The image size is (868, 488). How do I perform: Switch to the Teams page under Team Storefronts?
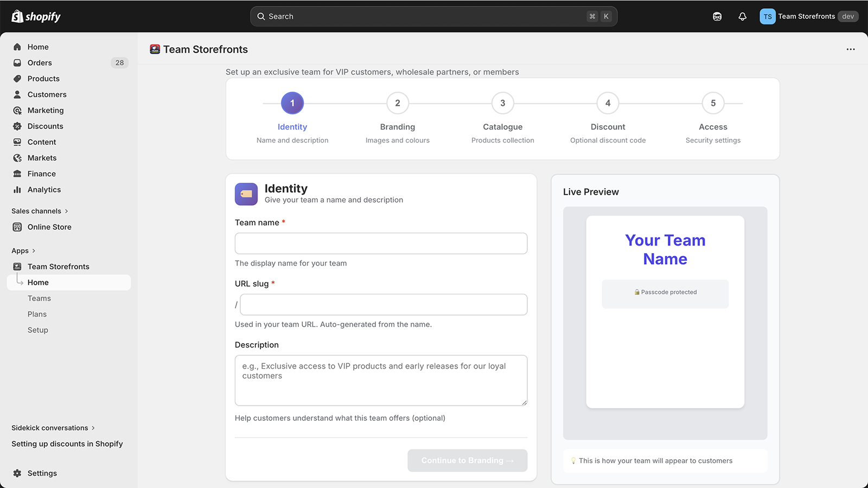coord(39,298)
